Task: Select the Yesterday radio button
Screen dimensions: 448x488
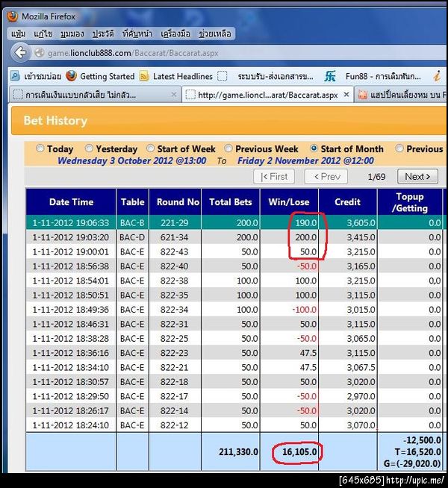Action: point(89,148)
